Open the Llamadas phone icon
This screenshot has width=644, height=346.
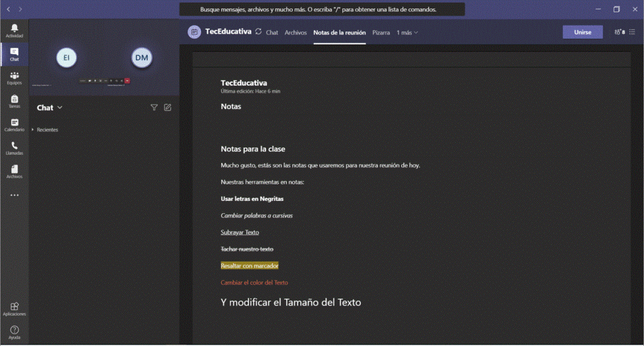tap(14, 148)
